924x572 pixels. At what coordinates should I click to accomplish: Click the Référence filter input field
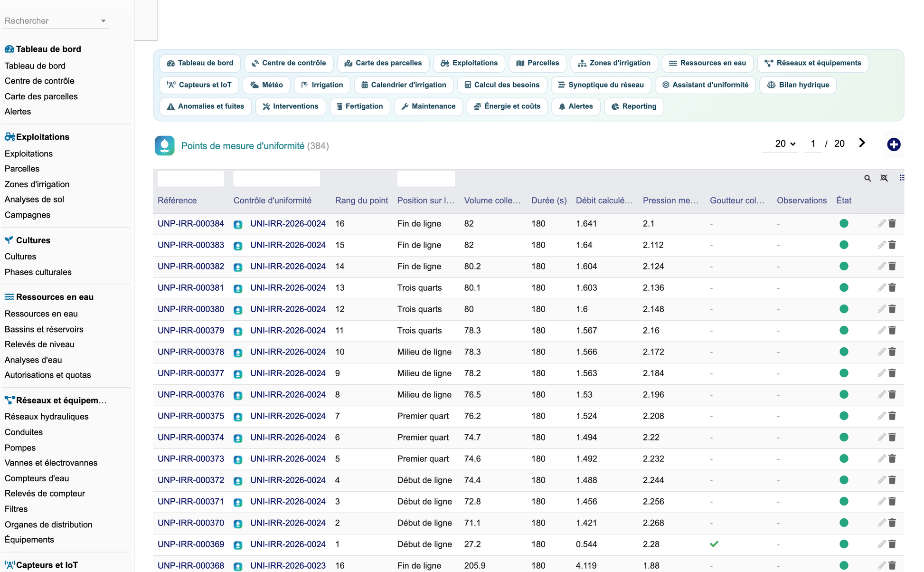click(x=191, y=179)
